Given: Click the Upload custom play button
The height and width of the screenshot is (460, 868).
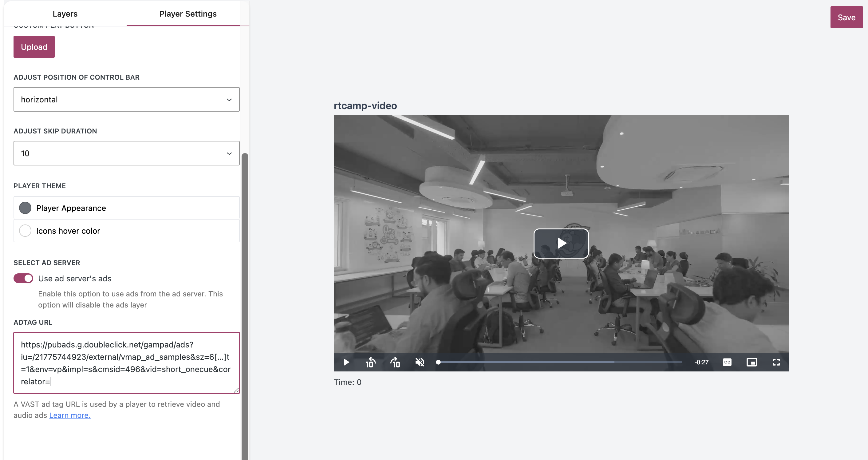Looking at the screenshot, I should point(34,46).
